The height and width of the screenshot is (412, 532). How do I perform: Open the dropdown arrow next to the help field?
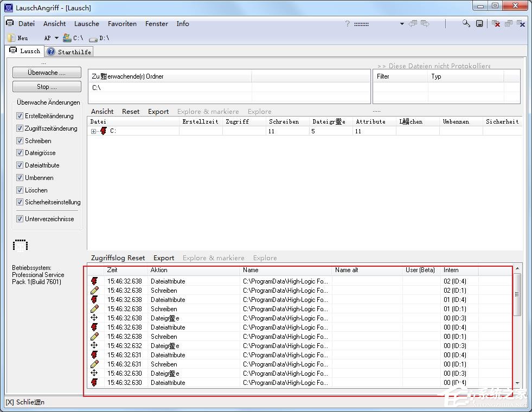click(x=402, y=24)
